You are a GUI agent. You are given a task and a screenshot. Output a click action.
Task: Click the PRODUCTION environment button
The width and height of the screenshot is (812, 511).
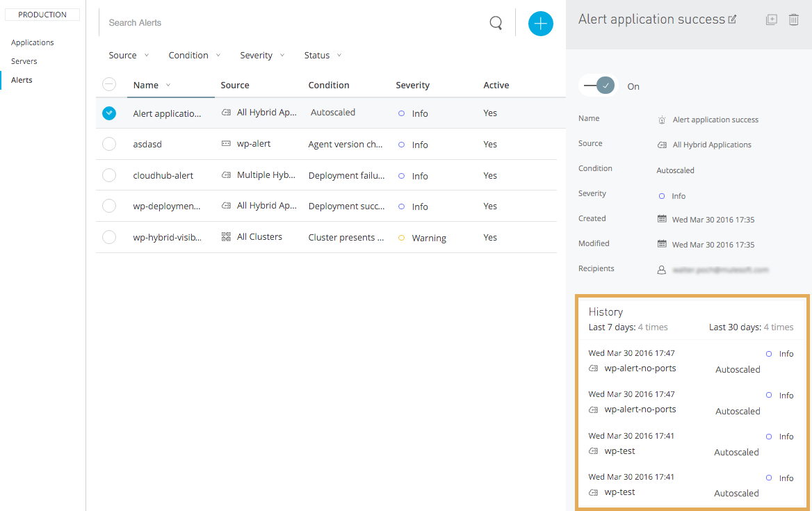pyautogui.click(x=42, y=15)
